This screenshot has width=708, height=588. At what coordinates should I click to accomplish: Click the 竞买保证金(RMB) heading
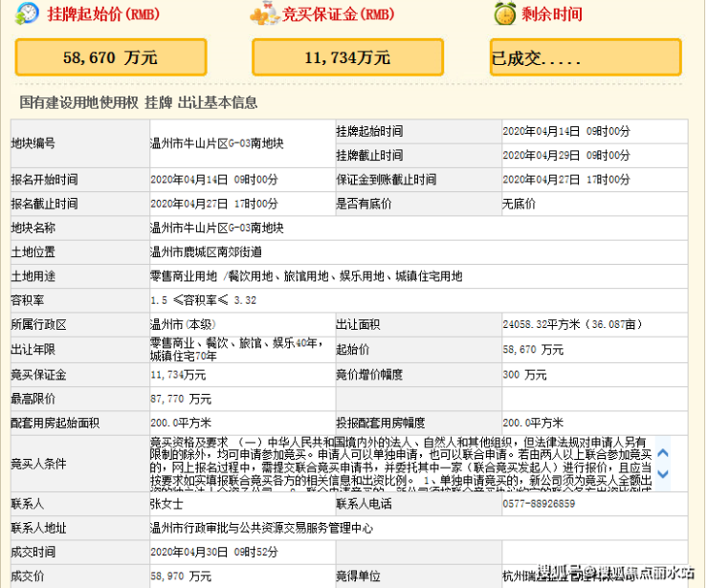[x=338, y=14]
